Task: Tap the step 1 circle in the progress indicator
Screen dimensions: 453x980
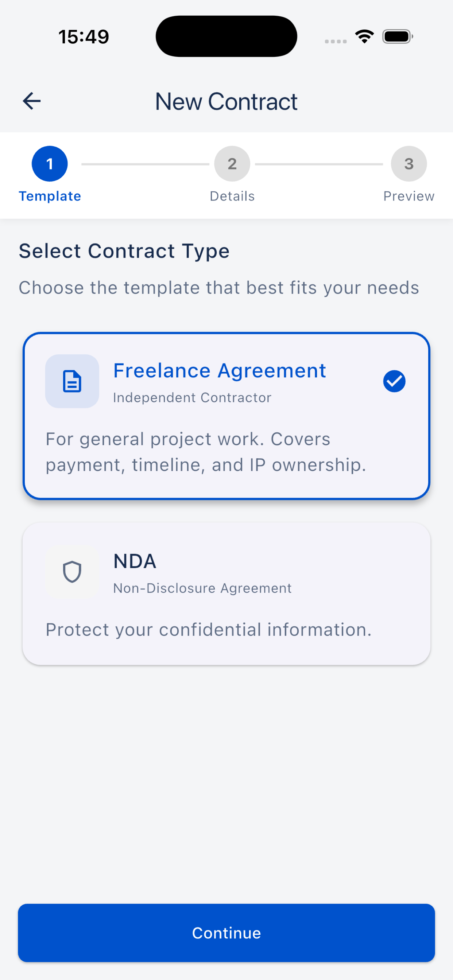Action: (x=50, y=164)
